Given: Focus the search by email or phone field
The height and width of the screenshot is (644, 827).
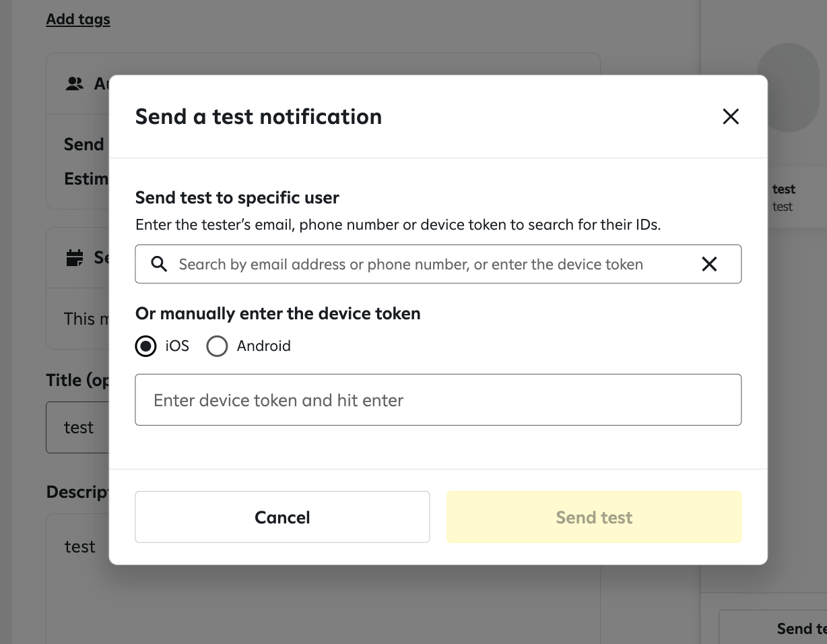Looking at the screenshot, I should [438, 264].
